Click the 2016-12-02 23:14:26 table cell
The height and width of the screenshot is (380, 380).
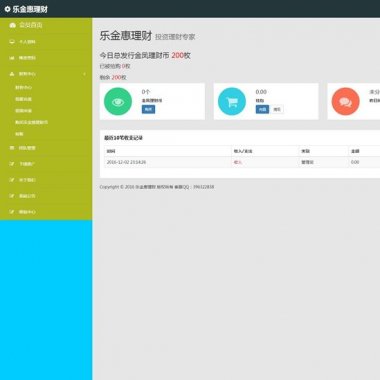click(x=126, y=162)
